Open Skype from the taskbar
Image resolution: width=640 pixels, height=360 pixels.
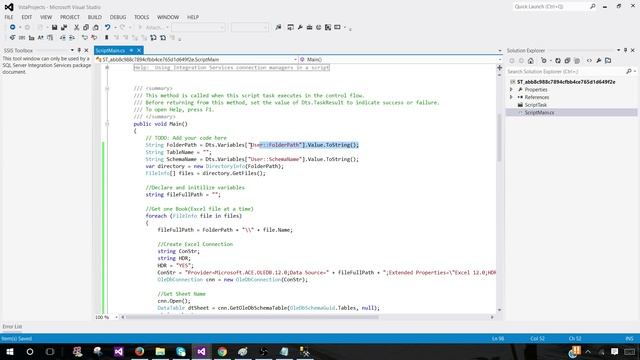click(x=181, y=351)
